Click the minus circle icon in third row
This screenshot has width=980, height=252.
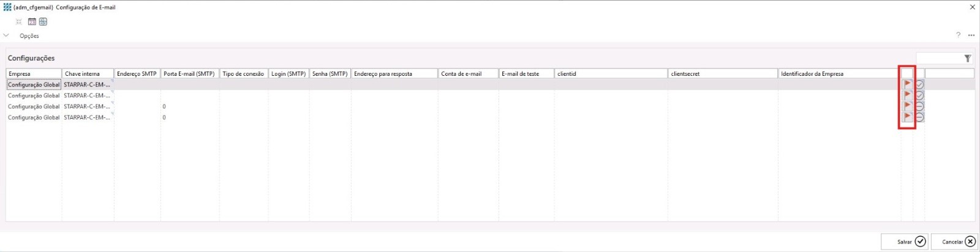pos(919,106)
